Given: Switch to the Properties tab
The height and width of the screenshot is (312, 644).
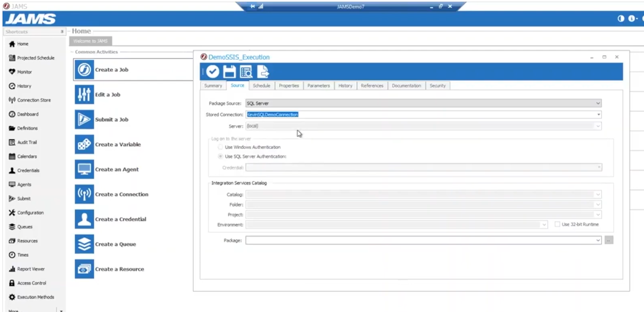Looking at the screenshot, I should tap(289, 86).
